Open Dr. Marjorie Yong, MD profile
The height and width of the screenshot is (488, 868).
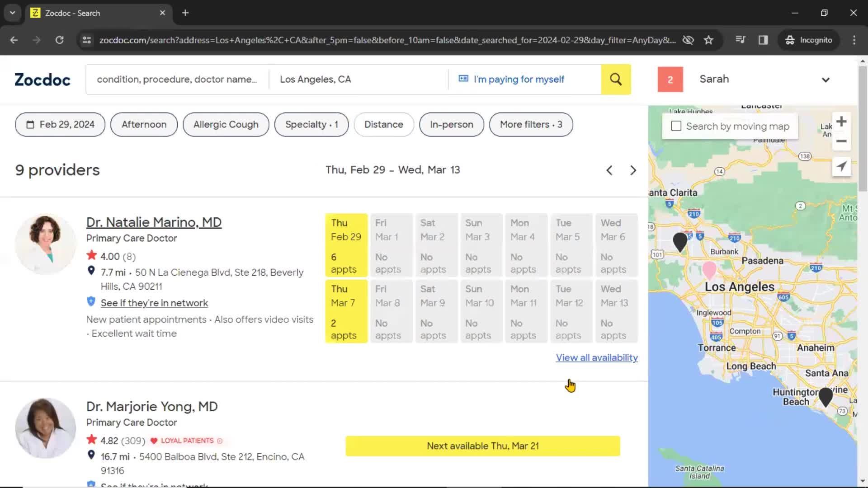[152, 407]
